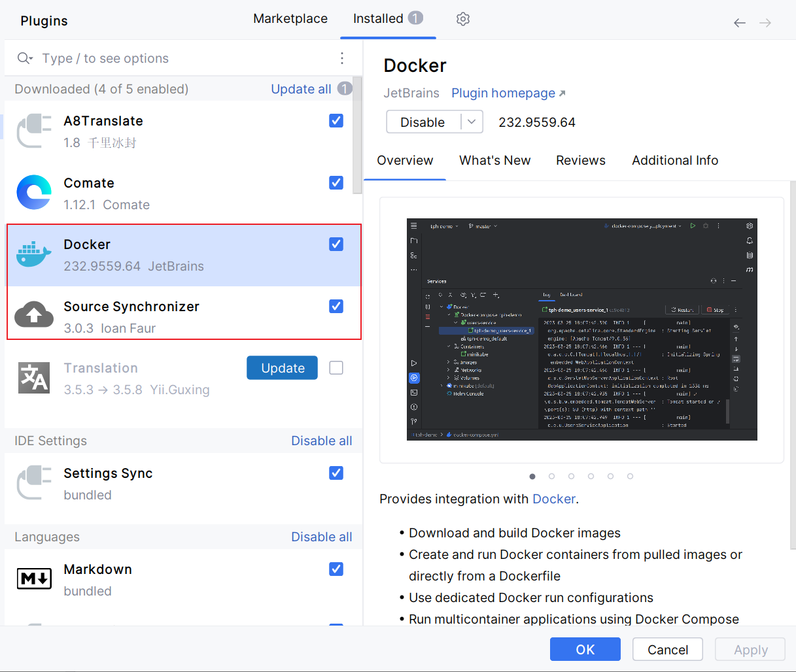Viewport: 796px width, 672px height.
Task: Select the Docker whale plugin icon
Action: pos(33,254)
